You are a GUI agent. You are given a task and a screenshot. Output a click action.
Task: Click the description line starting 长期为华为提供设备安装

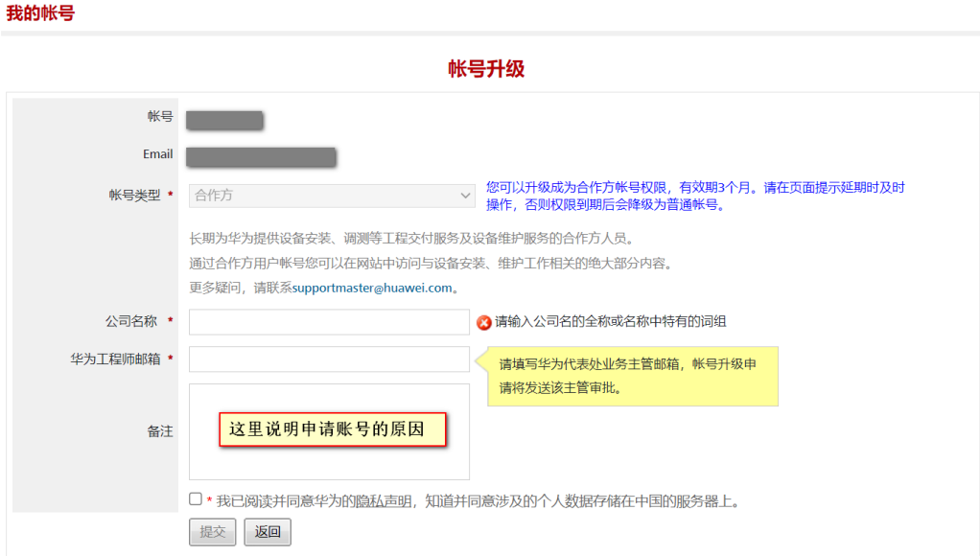point(413,239)
